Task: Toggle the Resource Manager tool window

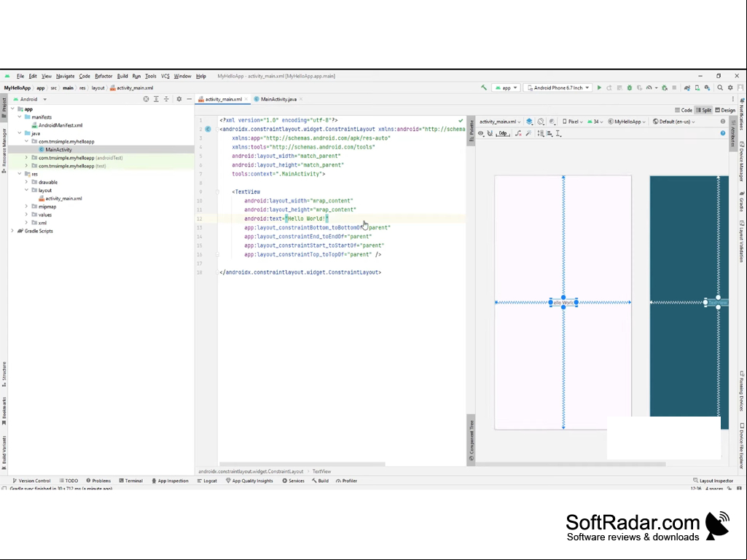Action: point(4,150)
